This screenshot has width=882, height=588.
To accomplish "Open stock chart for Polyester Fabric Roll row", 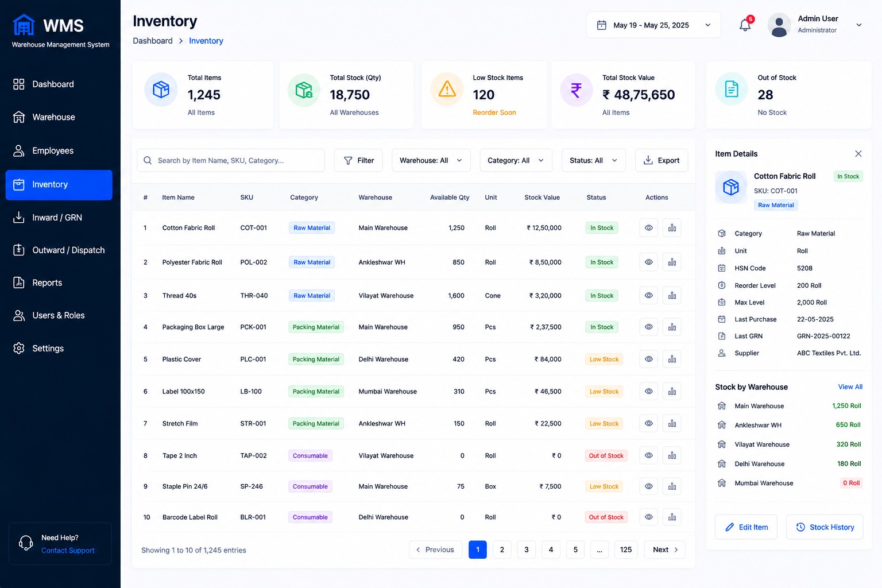I will click(672, 262).
